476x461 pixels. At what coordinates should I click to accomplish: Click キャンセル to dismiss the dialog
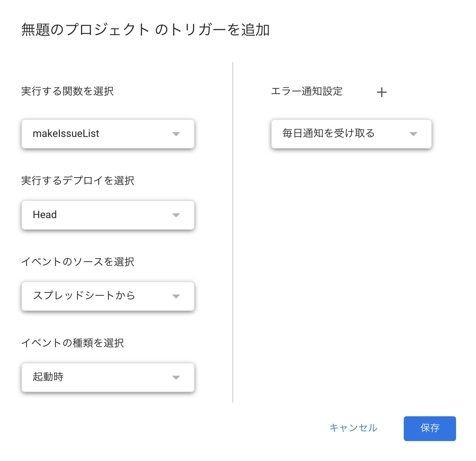pyautogui.click(x=354, y=428)
